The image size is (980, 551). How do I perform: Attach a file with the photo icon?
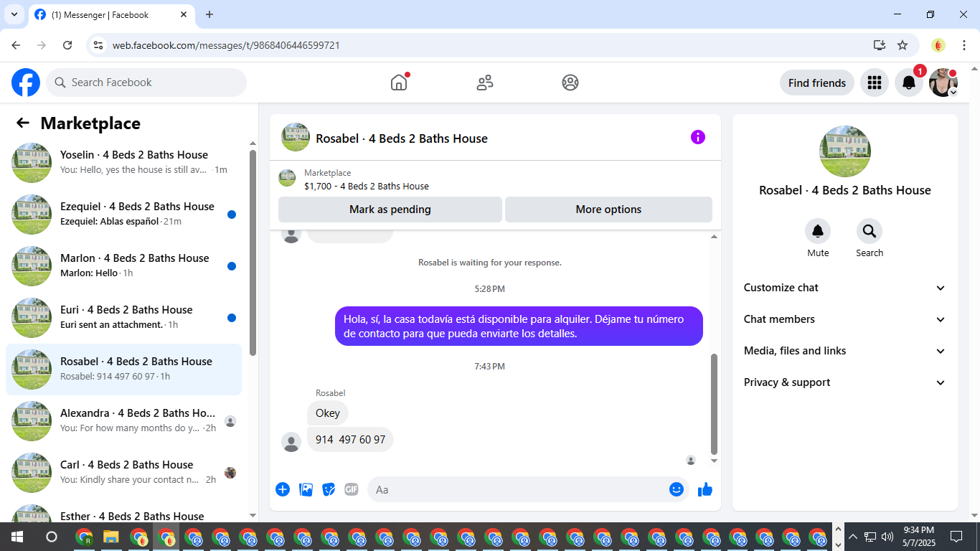[x=306, y=489]
